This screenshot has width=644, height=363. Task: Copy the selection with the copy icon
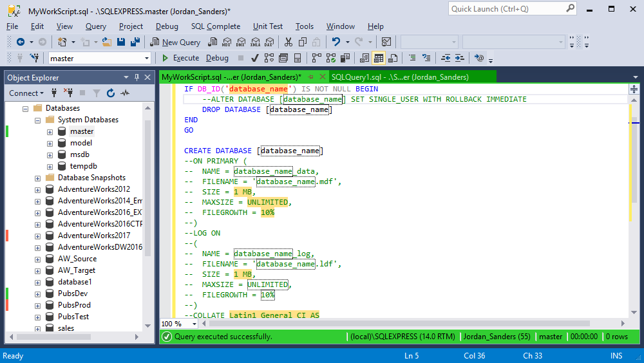pyautogui.click(x=303, y=42)
